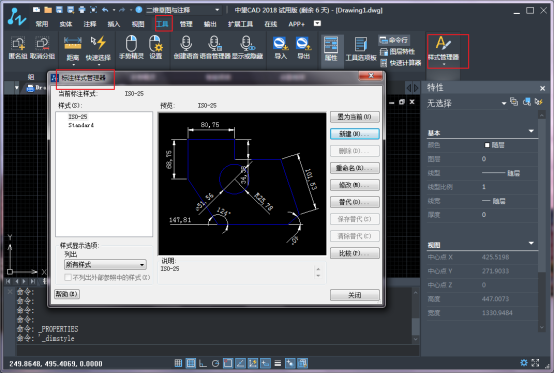Check the hide xref styles checkbox
The height and width of the screenshot is (374, 554).
point(68,278)
